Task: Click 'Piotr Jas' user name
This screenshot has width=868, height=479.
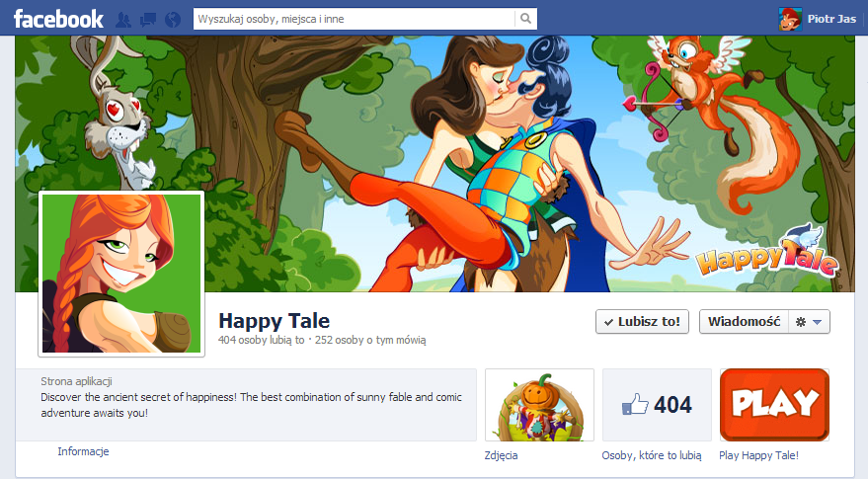Action: point(831,19)
